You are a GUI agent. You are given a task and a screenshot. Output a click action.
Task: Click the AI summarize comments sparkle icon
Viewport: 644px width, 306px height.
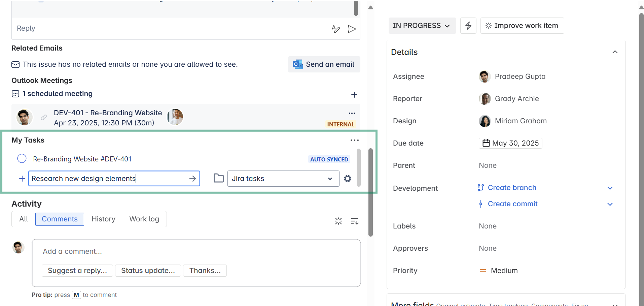(338, 221)
